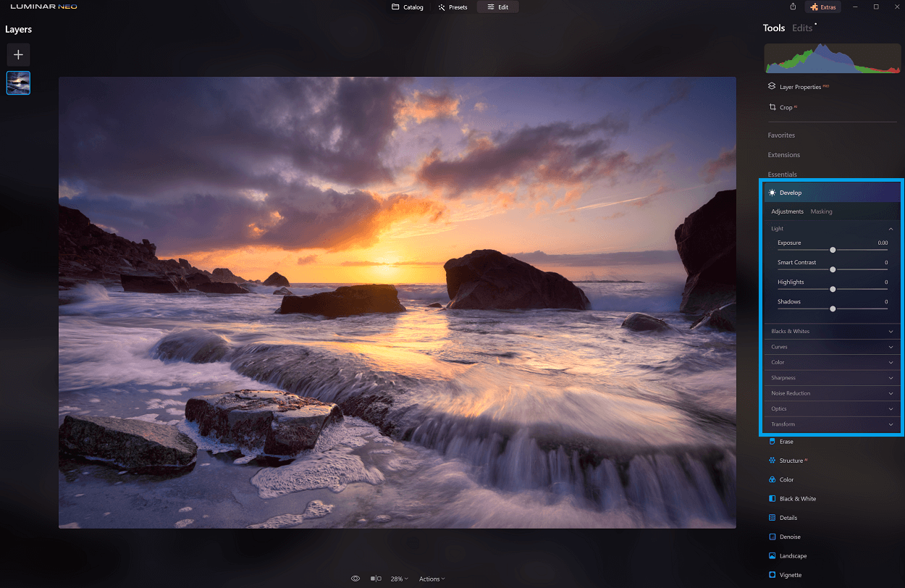This screenshot has width=905, height=588.
Task: Show the image layer thumbnail visibility
Action: click(18, 83)
